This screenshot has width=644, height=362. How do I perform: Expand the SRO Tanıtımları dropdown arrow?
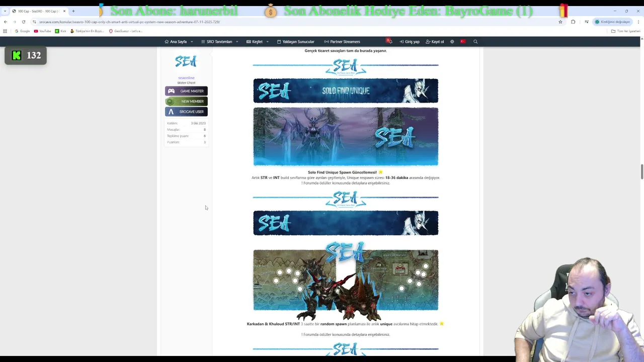tap(237, 42)
